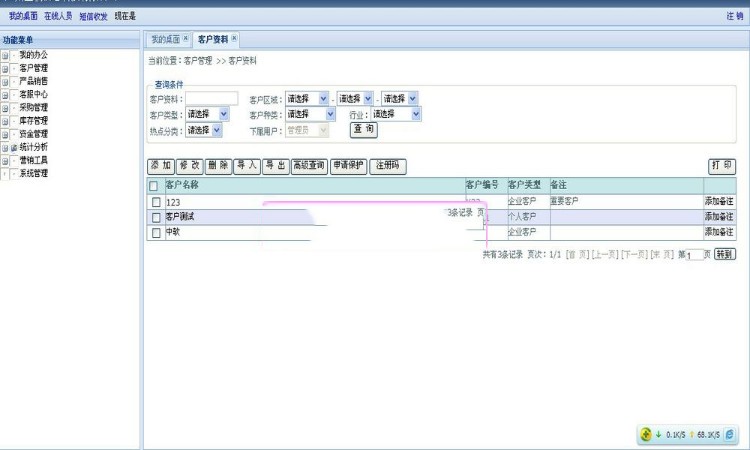
Task: Click the blue browser icon in speed widget
Action: tap(729, 434)
